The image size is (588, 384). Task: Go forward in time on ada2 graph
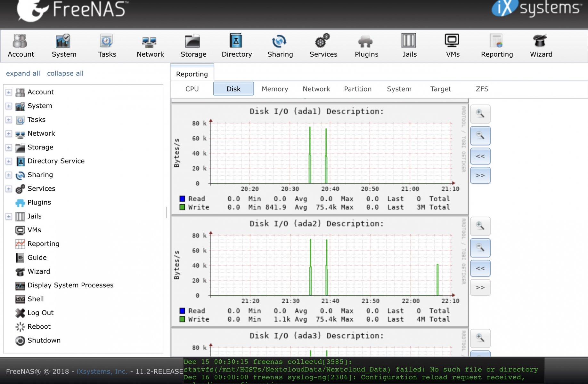point(480,287)
